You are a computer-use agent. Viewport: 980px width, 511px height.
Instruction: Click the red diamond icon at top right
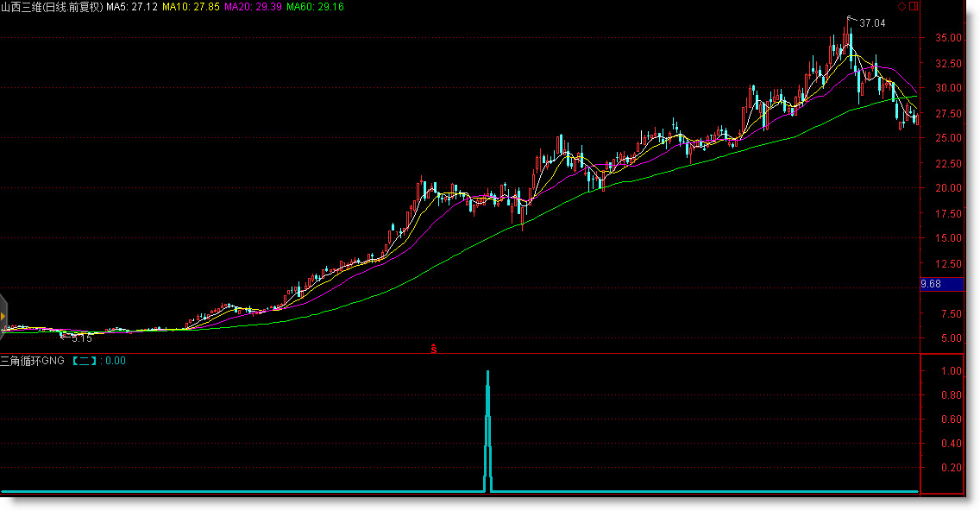click(x=902, y=6)
